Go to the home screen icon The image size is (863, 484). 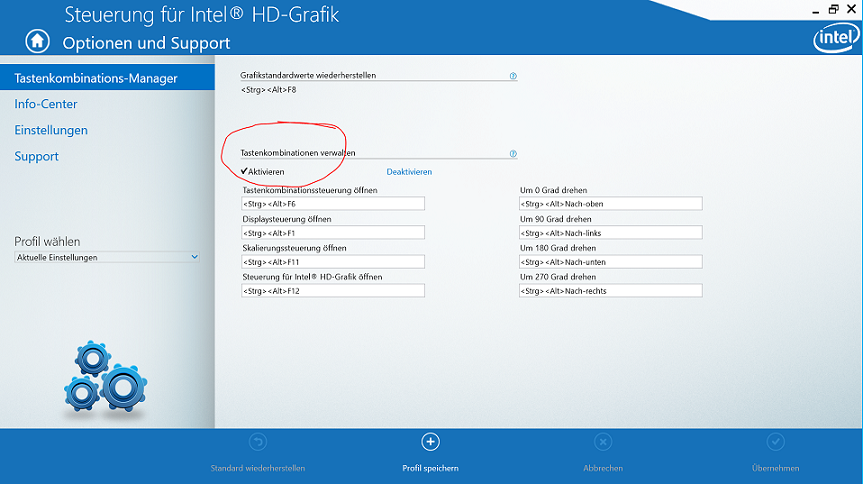[x=37, y=41]
